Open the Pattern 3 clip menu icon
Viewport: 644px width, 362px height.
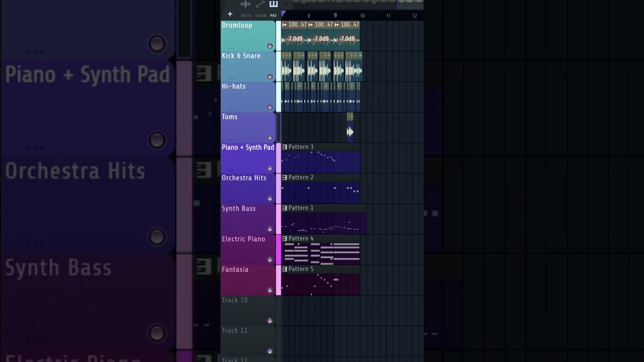(285, 147)
